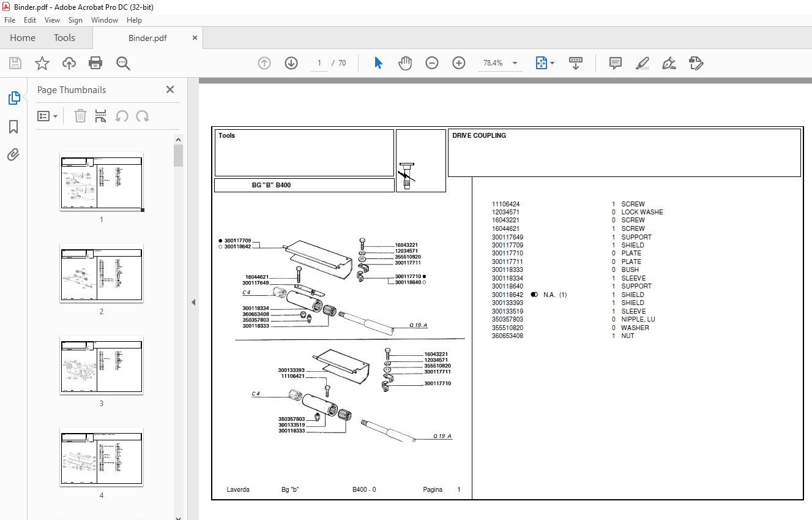Open the Attachments paperclip panel
This screenshot has width=812, height=520.
point(13,155)
